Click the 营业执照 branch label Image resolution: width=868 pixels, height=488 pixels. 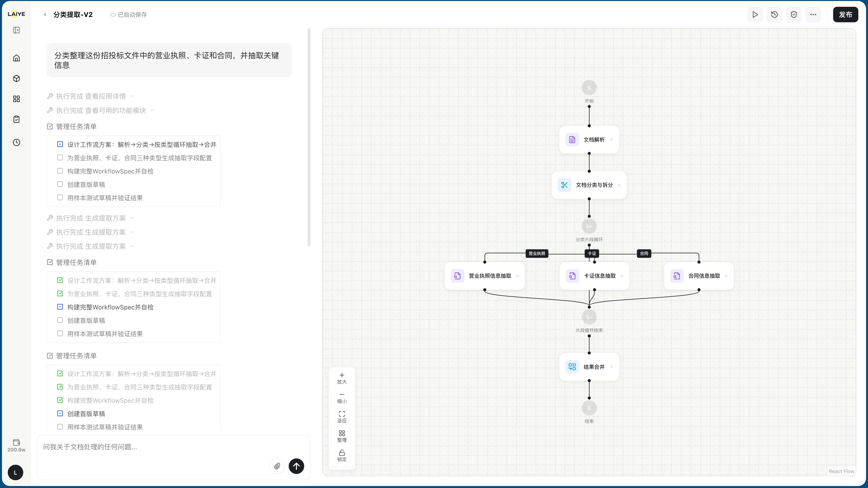click(537, 253)
